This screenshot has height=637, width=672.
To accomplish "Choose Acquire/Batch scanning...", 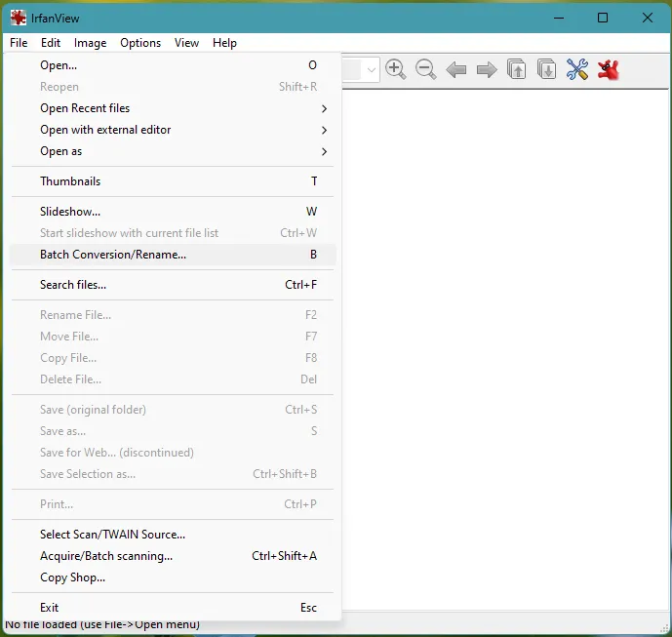I will point(173,556).
